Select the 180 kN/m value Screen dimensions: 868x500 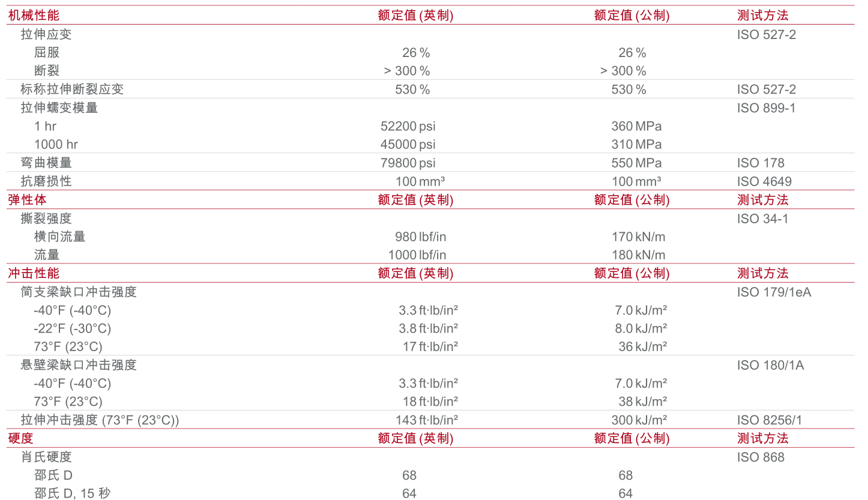click(x=638, y=255)
